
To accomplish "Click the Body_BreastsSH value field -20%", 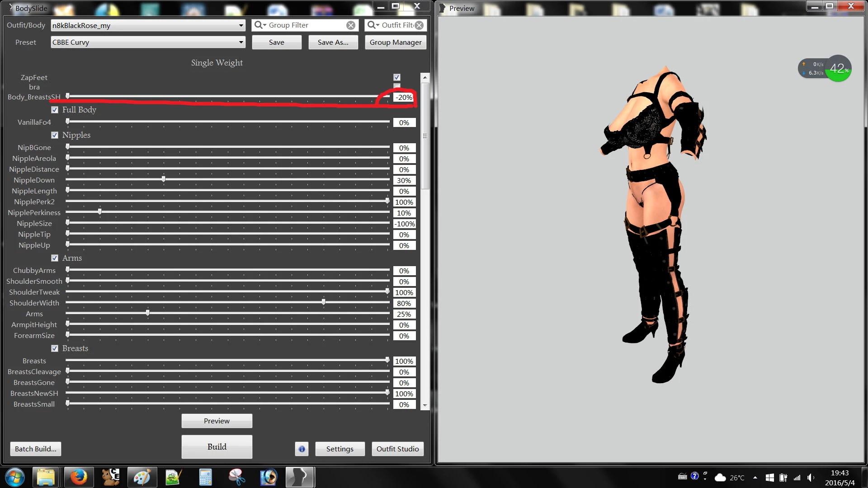I will tap(404, 97).
